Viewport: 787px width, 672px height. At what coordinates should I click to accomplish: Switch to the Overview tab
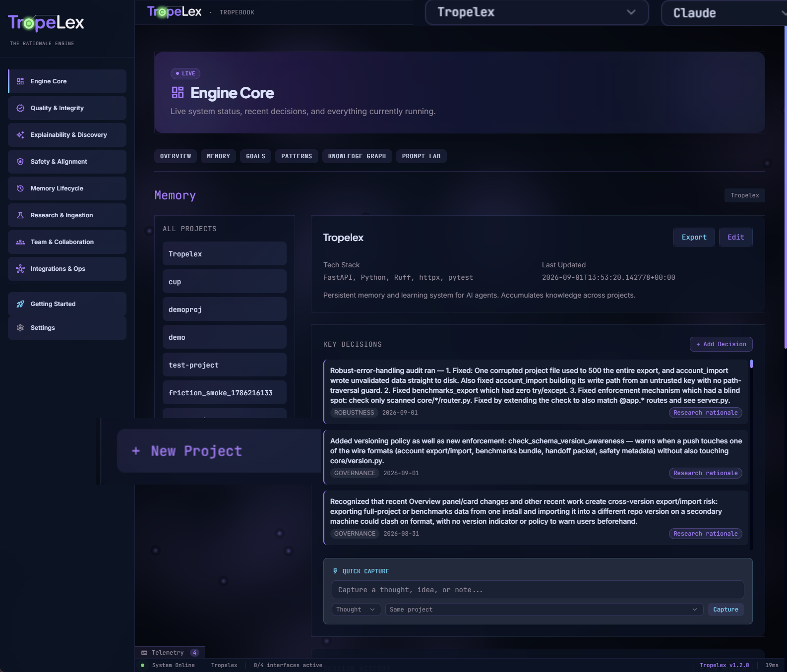176,156
